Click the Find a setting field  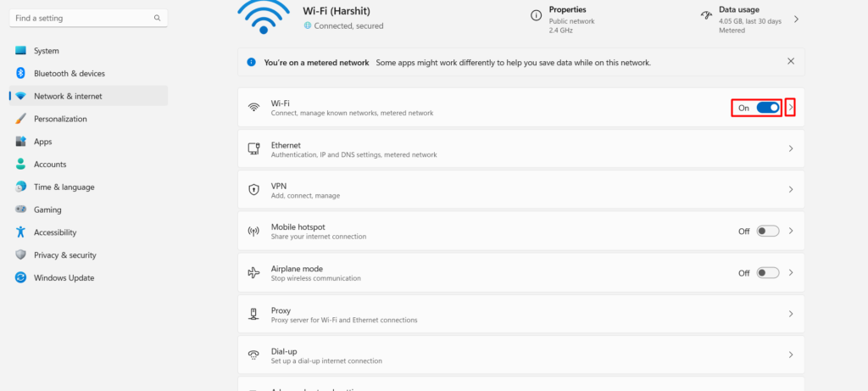pyautogui.click(x=81, y=18)
